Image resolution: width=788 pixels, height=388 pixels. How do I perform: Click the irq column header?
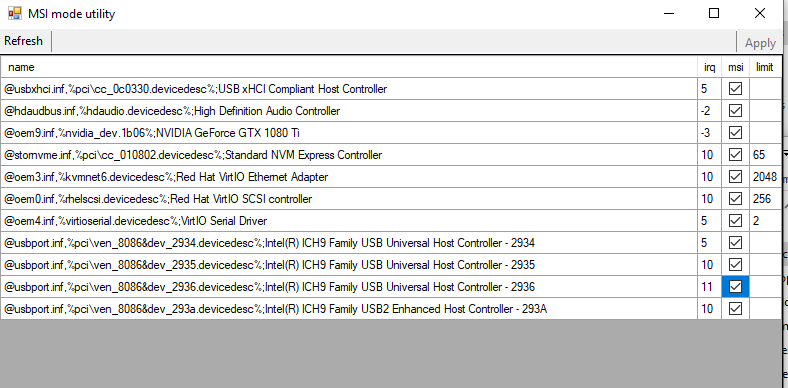(710, 67)
